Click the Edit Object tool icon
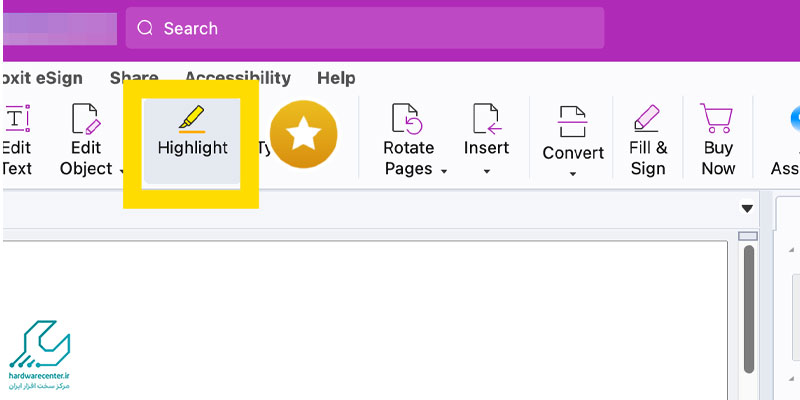 click(x=86, y=118)
